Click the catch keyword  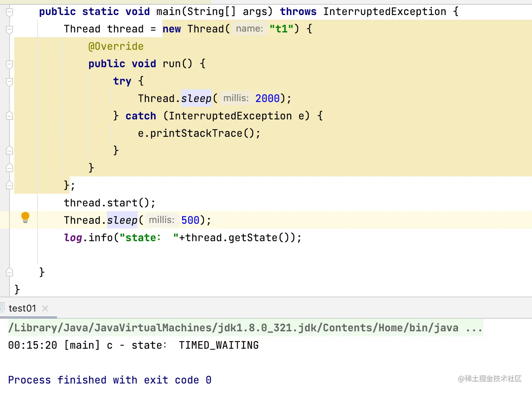point(141,116)
